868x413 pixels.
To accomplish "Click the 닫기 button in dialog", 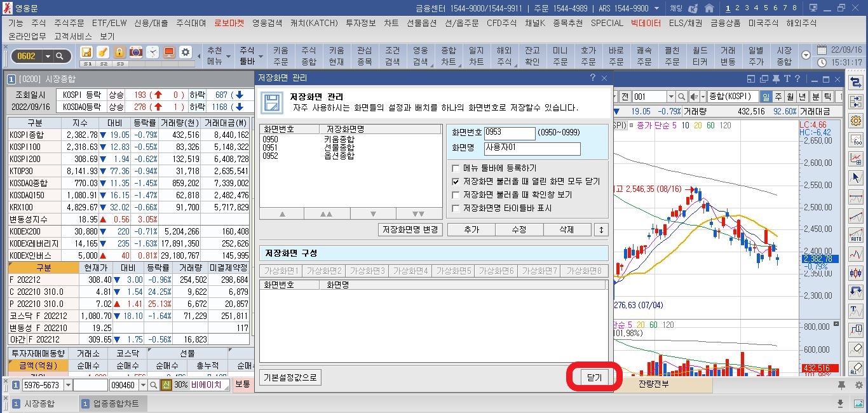I will (594, 377).
